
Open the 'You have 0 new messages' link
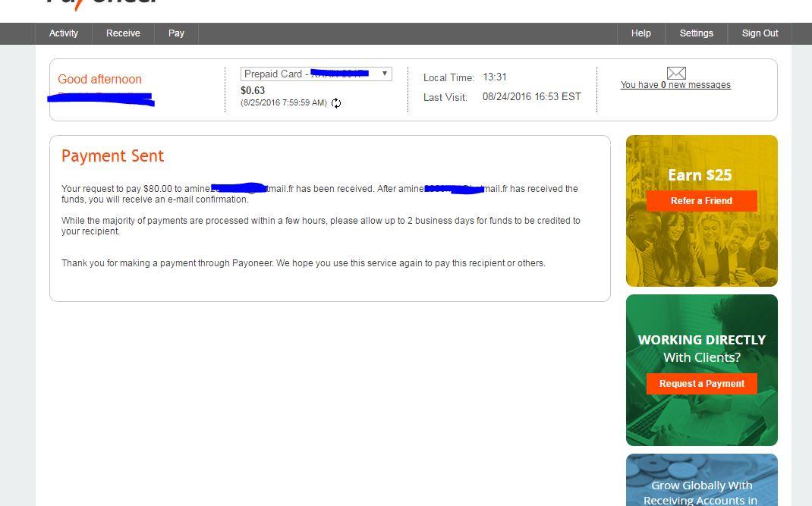[x=675, y=85]
